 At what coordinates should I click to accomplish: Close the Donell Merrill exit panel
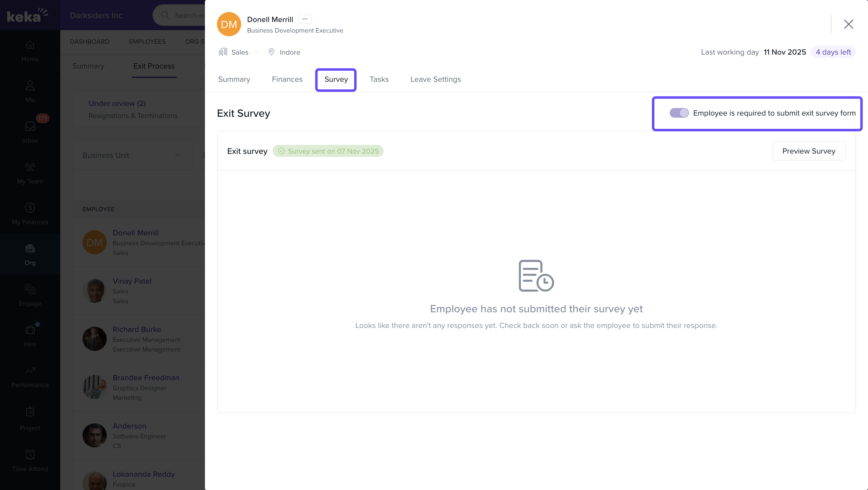click(x=848, y=24)
